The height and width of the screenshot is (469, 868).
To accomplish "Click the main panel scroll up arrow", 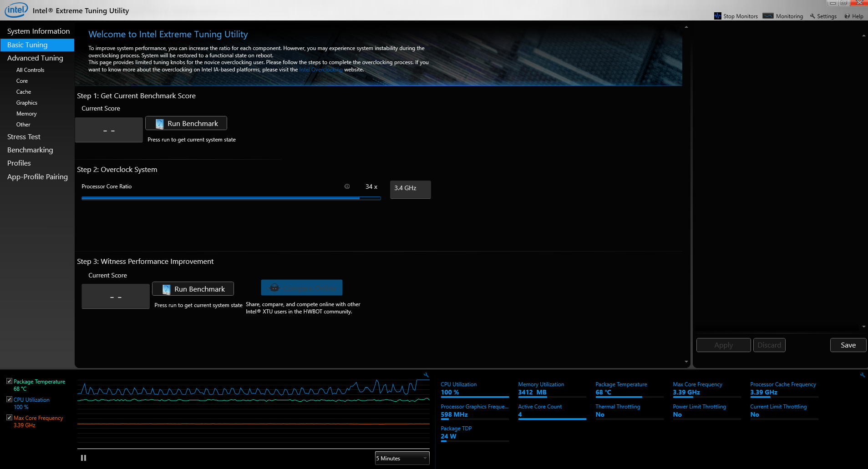I will point(686,27).
